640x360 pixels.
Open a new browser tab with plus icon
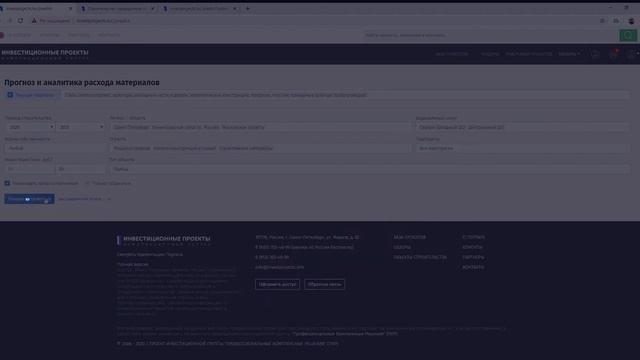pos(247,9)
